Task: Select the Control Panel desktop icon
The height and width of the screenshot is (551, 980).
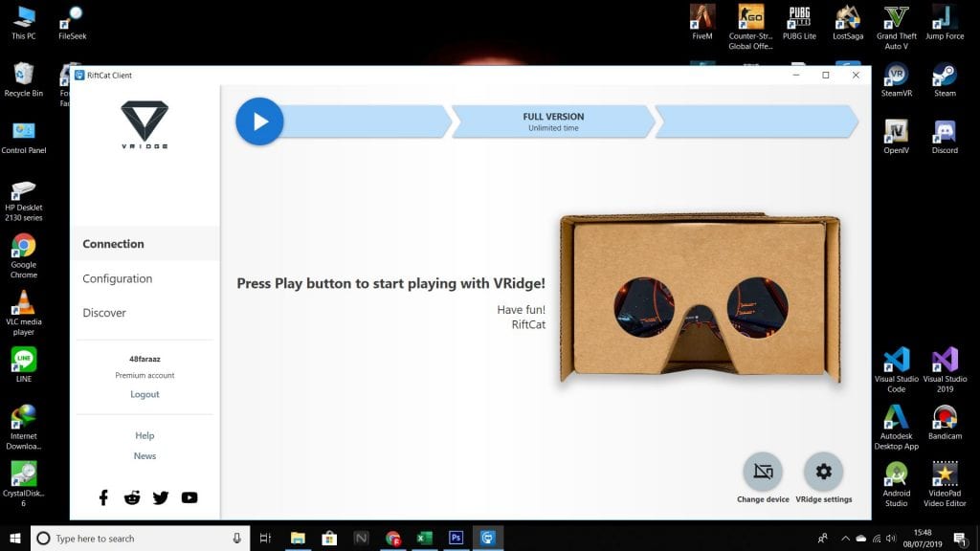Action: point(24,138)
